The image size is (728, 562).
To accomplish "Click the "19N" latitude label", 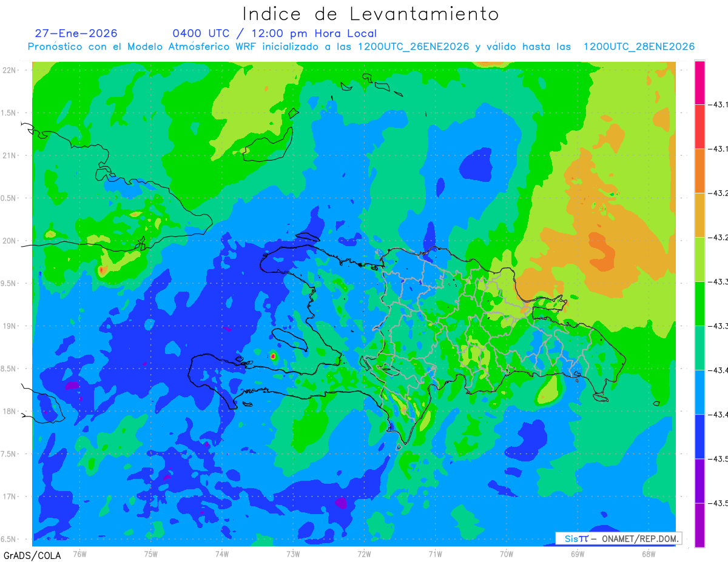I will [x=10, y=326].
